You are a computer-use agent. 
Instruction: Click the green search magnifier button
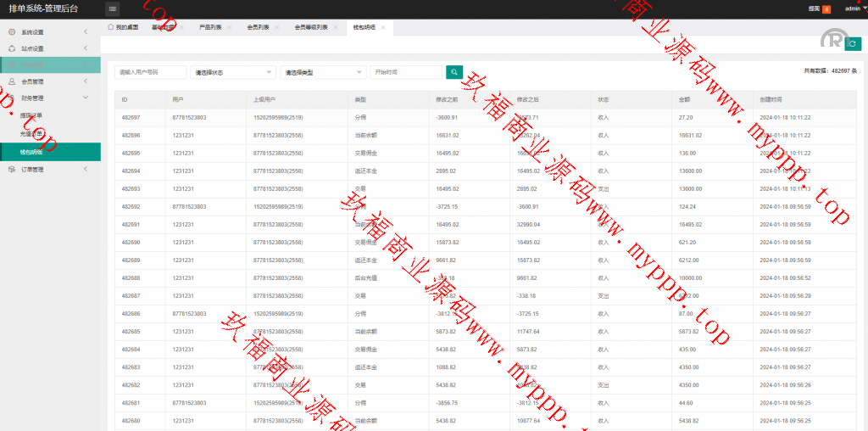pyautogui.click(x=454, y=72)
